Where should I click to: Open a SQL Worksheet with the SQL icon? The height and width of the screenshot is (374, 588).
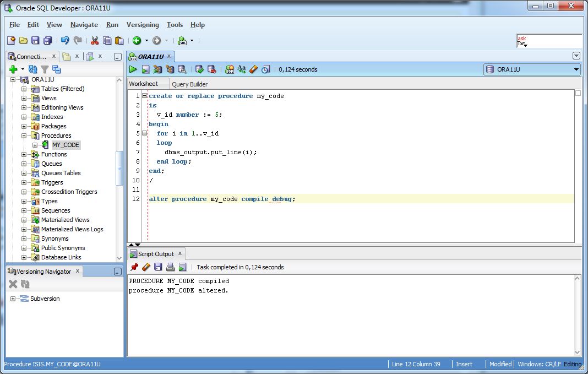click(182, 41)
